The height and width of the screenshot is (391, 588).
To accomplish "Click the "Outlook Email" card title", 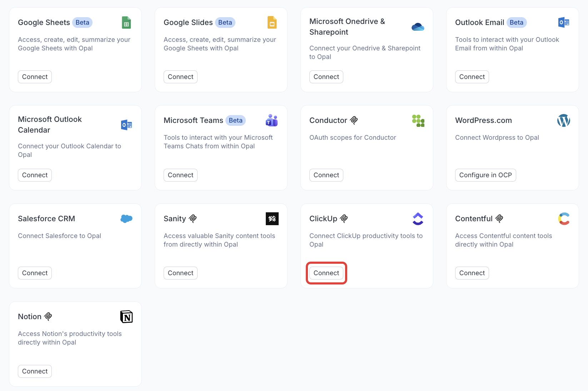I will [x=480, y=23].
